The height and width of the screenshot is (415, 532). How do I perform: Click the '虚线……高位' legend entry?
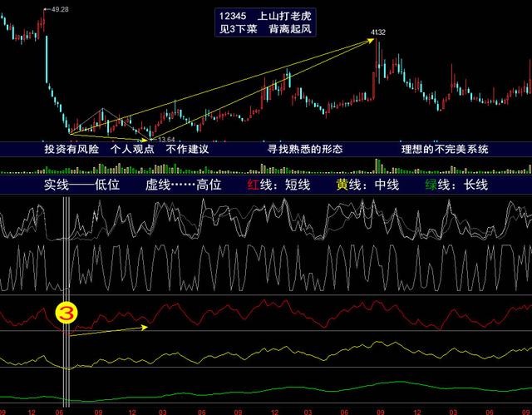point(183,185)
